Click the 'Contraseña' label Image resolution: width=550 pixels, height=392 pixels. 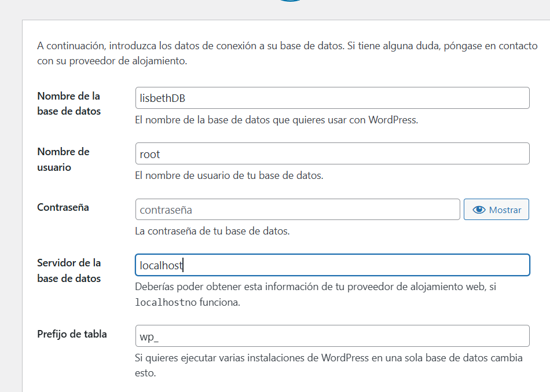coord(63,207)
